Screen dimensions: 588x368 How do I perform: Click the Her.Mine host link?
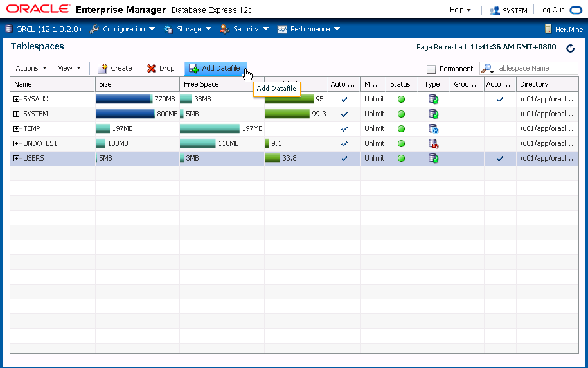click(569, 30)
